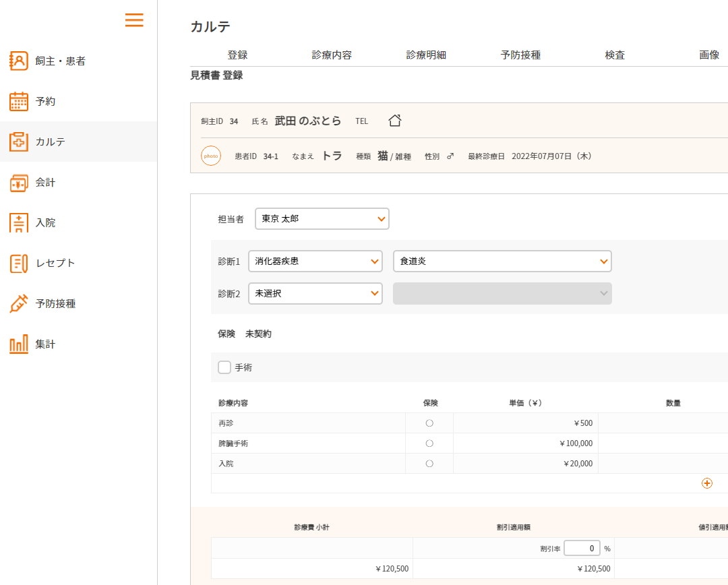Open 診断1 disease dropdown 食道炎
Viewport: 728px width, 585px height.
[x=502, y=261]
